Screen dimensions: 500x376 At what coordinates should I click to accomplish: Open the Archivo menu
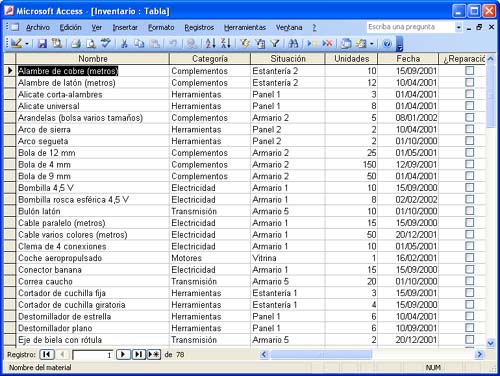point(38,27)
